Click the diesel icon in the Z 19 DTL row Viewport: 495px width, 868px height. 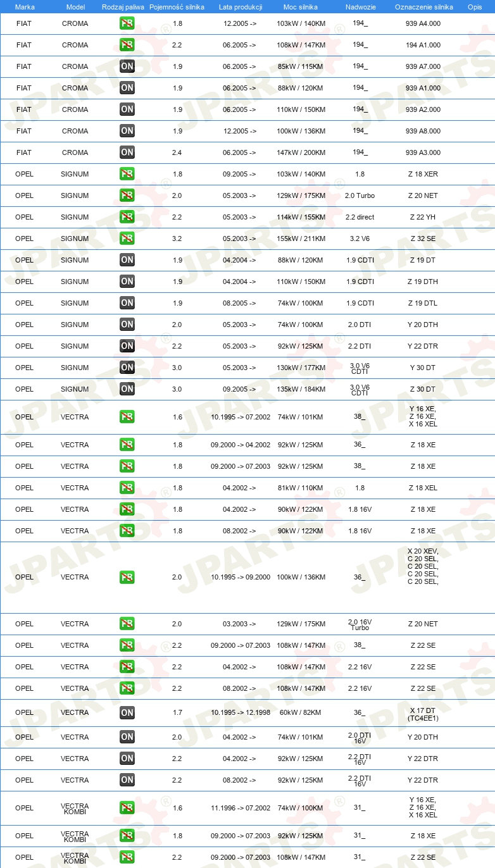pos(127,303)
